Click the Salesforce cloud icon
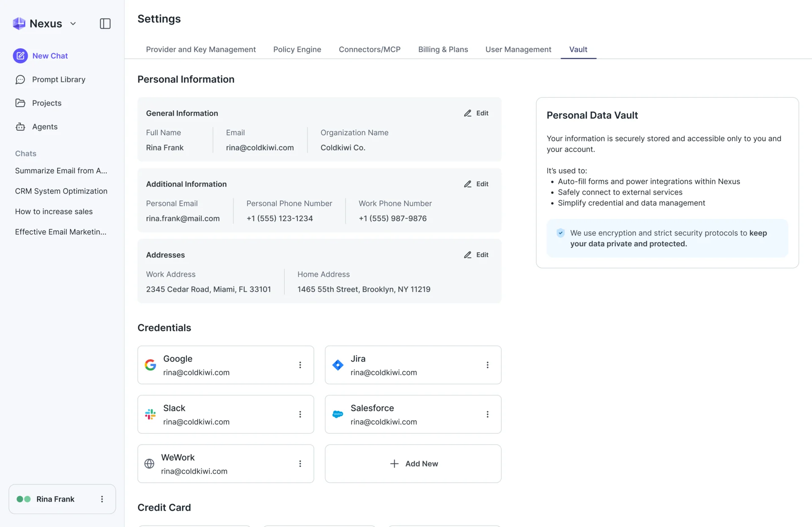Screen dimensions: 812x527 (x=338, y=414)
